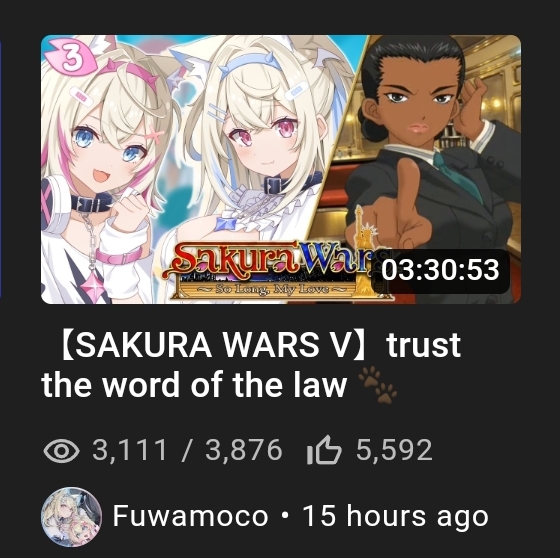Click the 3,111 viewer count
Viewport: 560px width, 558px height.
pos(130,450)
